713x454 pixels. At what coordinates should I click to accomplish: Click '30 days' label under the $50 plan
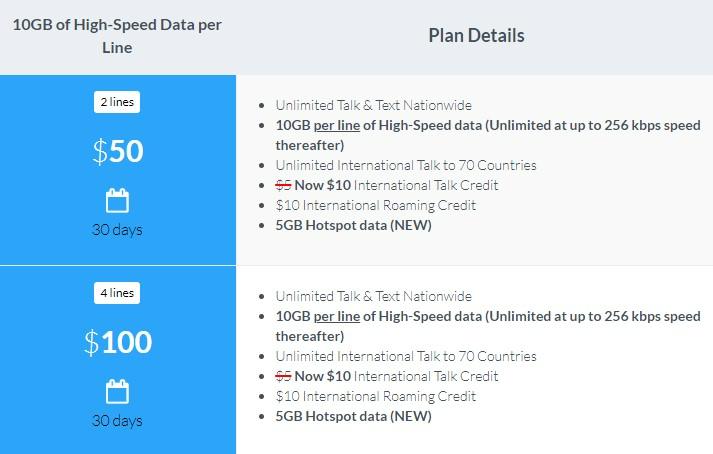[x=117, y=230]
